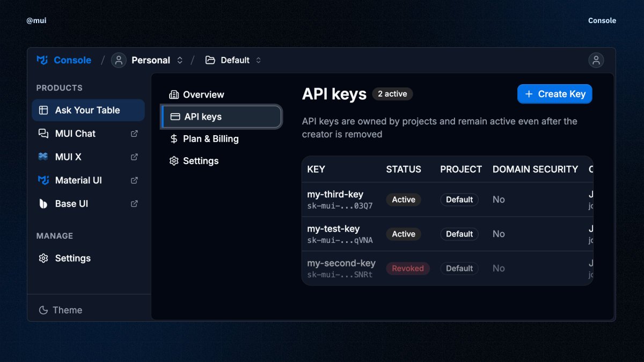Click the MUI logo icon beside Console
Screen dimensions: 644x362
click(42, 60)
